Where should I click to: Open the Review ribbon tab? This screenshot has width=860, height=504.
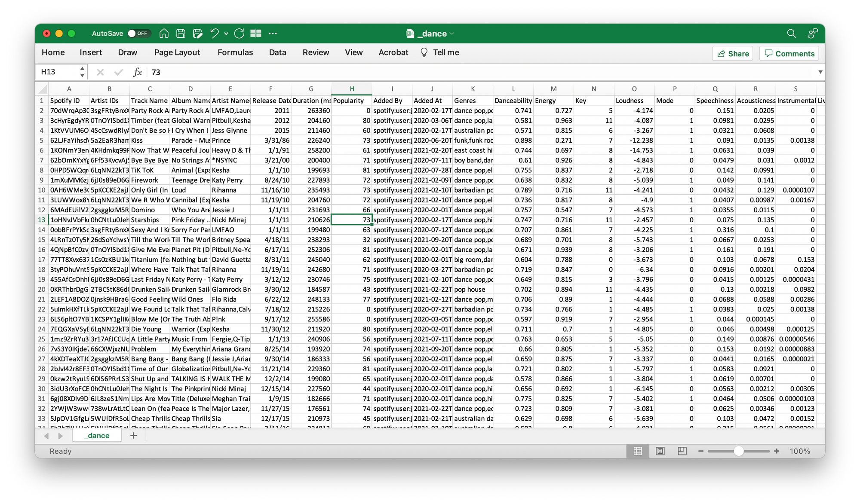coord(316,52)
